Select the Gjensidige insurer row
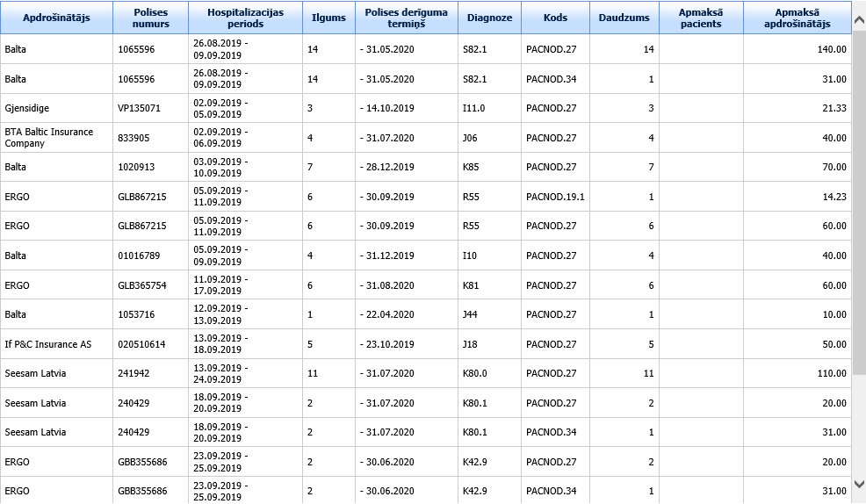Viewport: 866px width, 504px height. (26, 108)
